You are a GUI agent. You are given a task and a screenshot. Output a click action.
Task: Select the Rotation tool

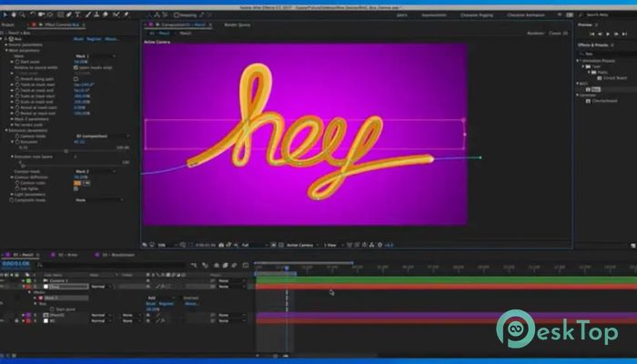(x=33, y=15)
